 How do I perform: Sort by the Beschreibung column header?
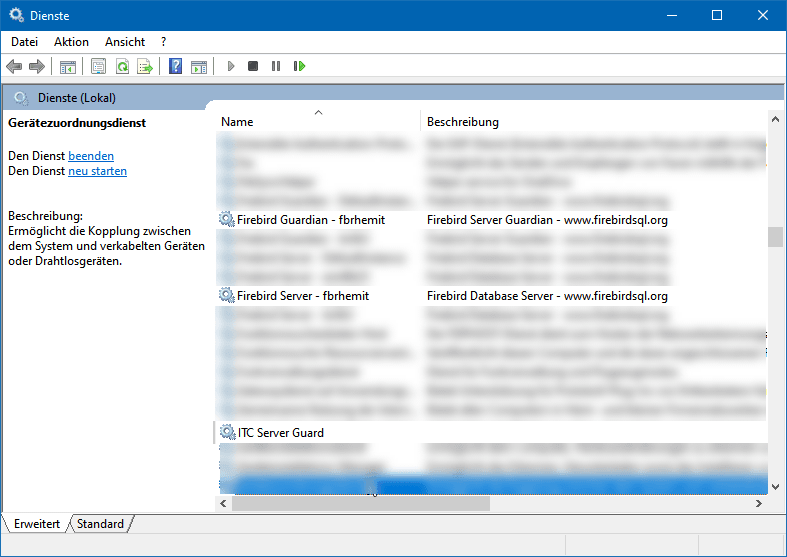[462, 122]
